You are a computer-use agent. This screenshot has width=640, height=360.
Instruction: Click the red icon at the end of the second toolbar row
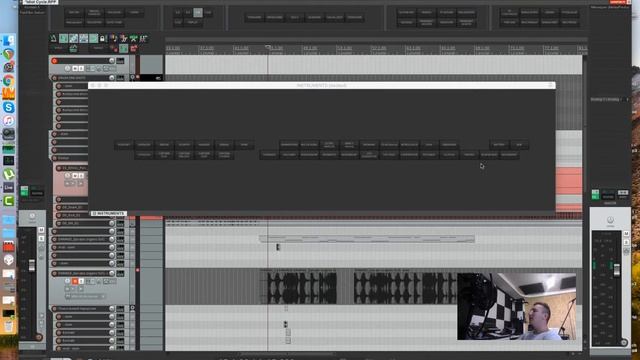[x=133, y=49]
